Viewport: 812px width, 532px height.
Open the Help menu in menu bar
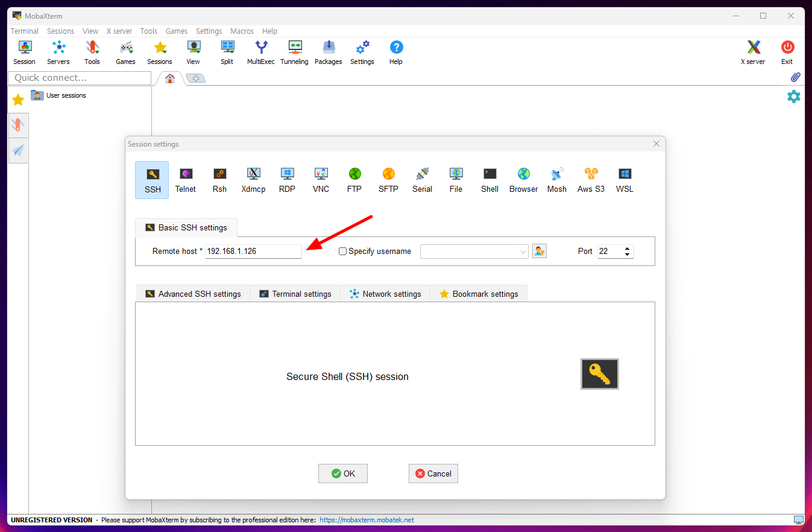pos(270,31)
